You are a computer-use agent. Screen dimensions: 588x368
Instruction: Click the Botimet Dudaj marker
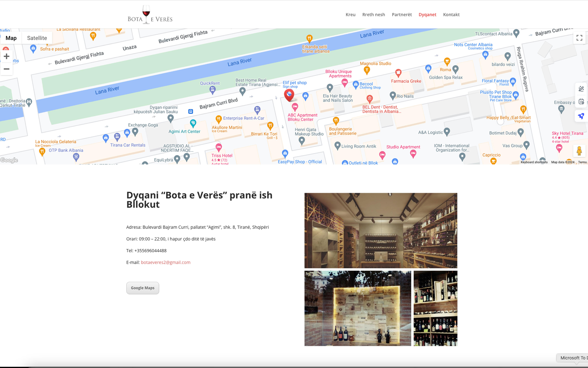coord(520,133)
